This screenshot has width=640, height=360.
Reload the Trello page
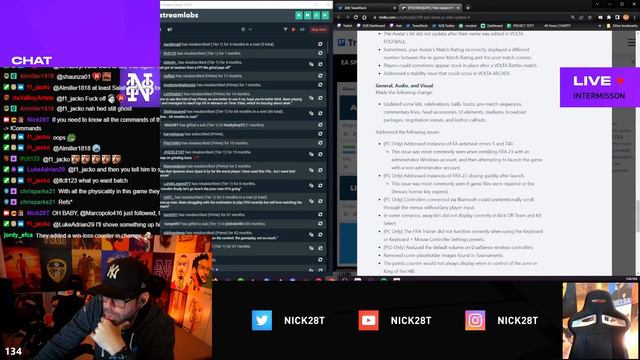pyautogui.click(x=356, y=18)
